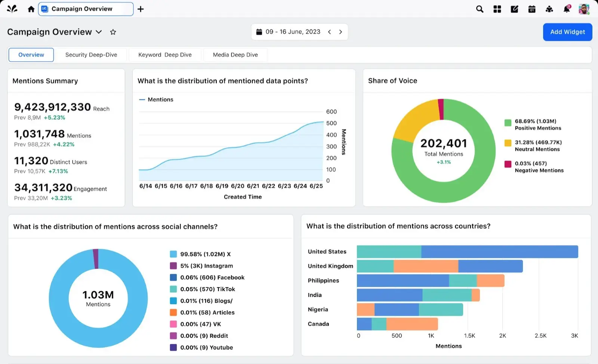This screenshot has height=364, width=598.
Task: Switch to Keyword Deep Dive tab
Action: [165, 55]
